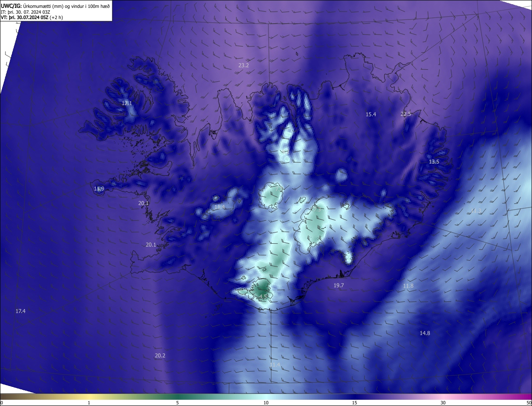Click the map value 12.1
The height and width of the screenshot is (406, 532).
(127, 103)
